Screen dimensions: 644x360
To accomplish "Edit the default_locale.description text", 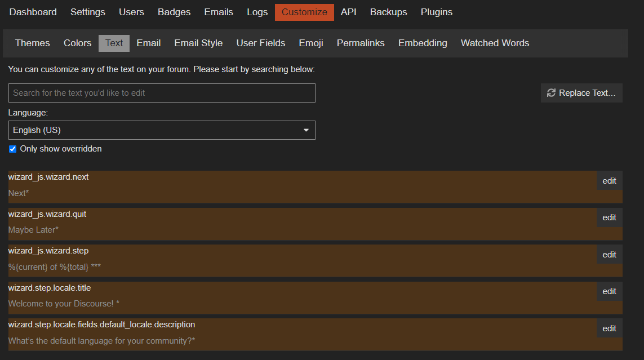I will [x=609, y=328].
